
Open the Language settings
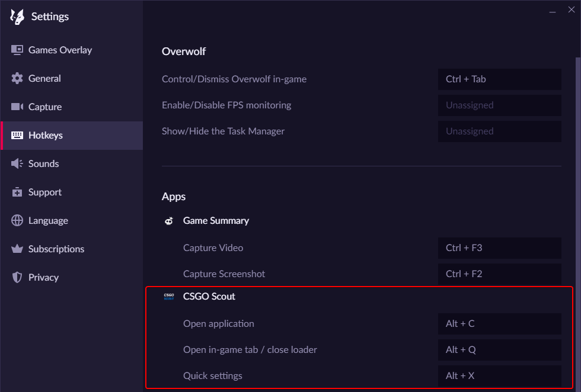point(72,221)
